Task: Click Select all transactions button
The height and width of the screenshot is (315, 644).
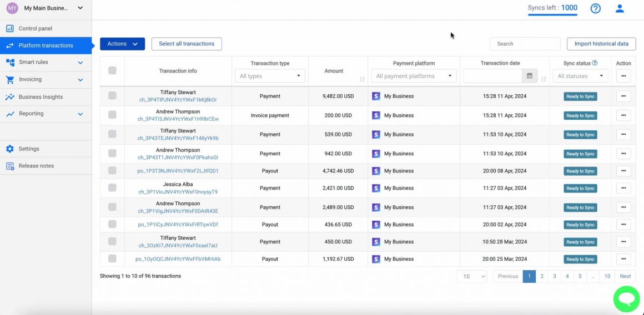Action: pyautogui.click(x=187, y=44)
